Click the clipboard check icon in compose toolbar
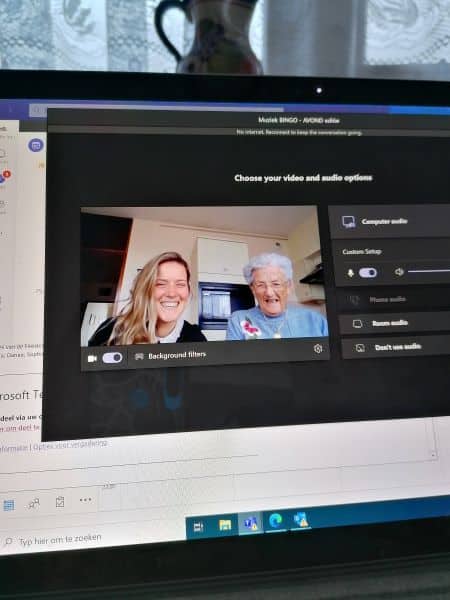 coord(60,502)
